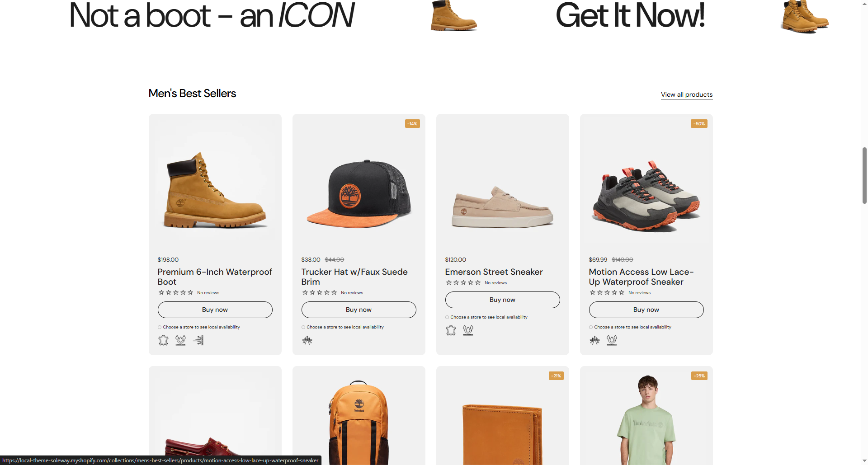Click the leather icon under Emerson Street Sneaker
The width and height of the screenshot is (868, 465).
pyautogui.click(x=451, y=330)
